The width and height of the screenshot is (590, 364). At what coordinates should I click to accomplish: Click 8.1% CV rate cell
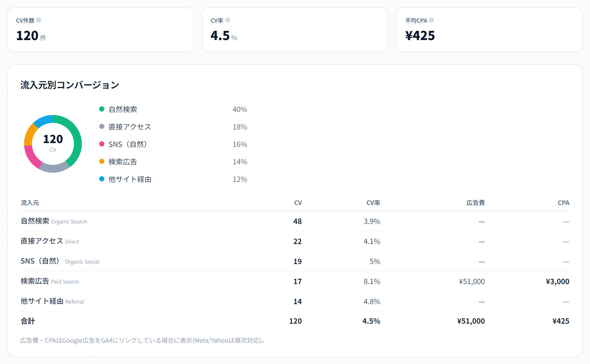point(372,282)
